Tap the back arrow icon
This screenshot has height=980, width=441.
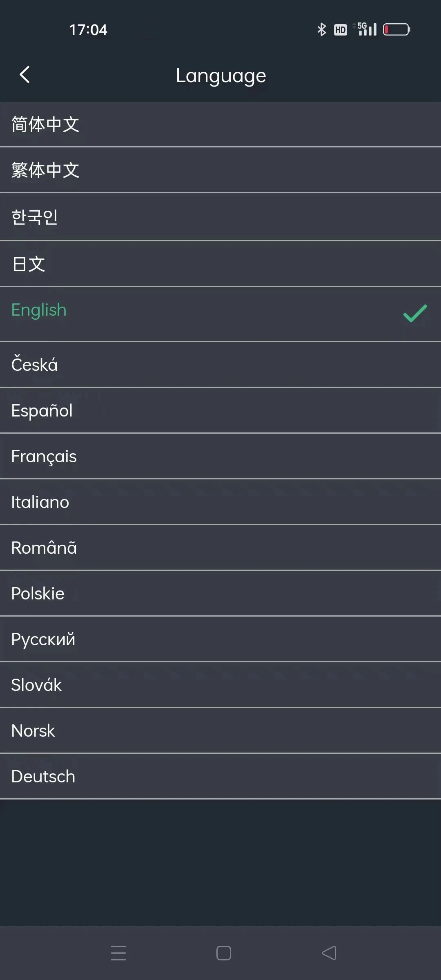pos(25,75)
